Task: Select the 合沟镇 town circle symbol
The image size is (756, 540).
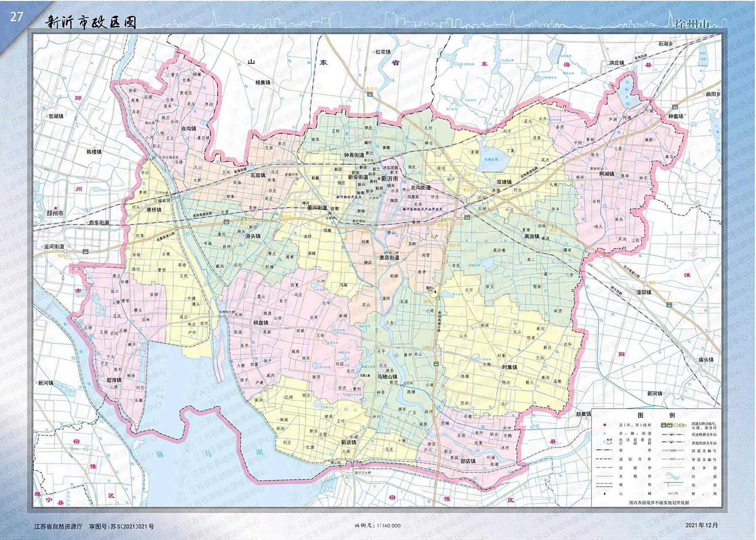Action: (184, 133)
